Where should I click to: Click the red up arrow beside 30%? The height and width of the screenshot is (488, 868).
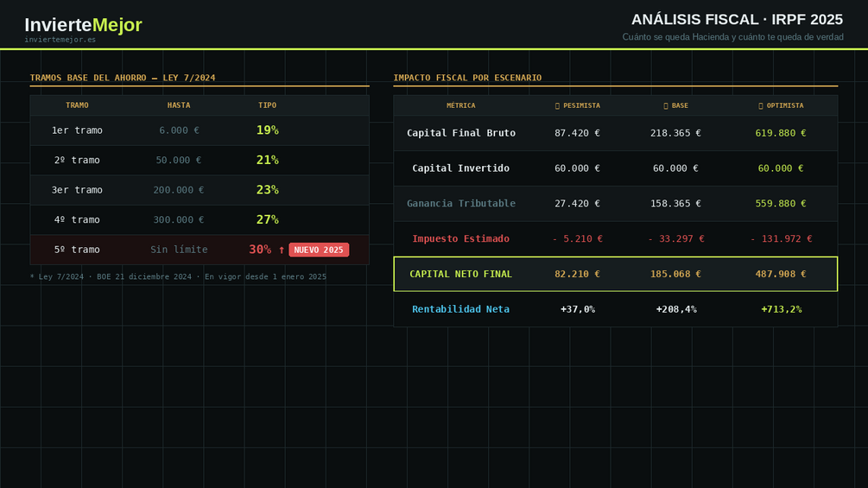point(282,250)
